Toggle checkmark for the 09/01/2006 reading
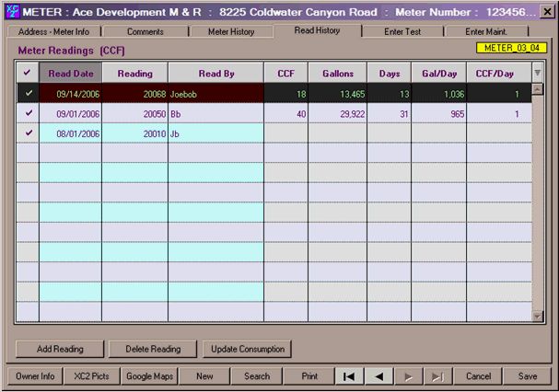 (27, 114)
